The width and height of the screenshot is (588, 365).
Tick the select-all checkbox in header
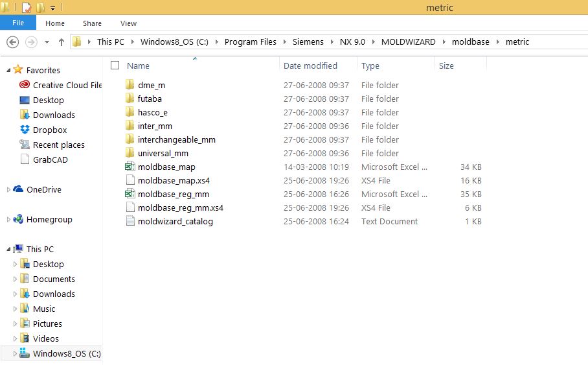[115, 65]
